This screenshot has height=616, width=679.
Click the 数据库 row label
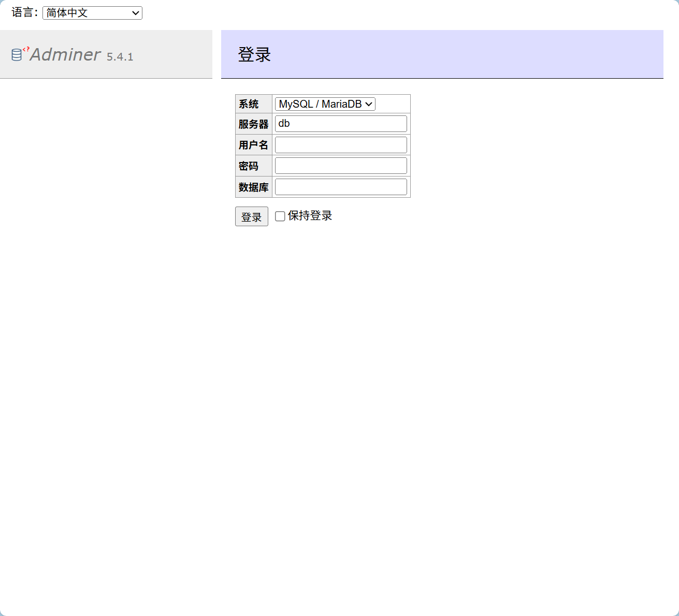coord(253,187)
